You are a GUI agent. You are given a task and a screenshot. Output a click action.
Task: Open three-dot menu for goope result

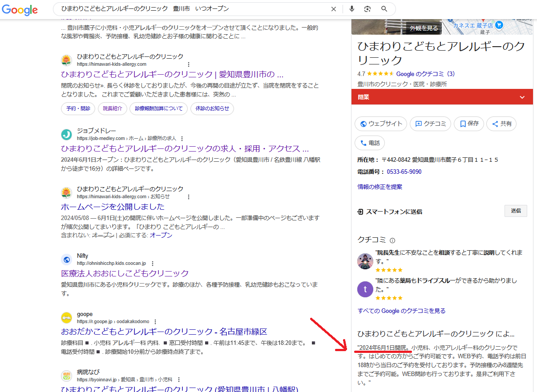click(x=155, y=322)
